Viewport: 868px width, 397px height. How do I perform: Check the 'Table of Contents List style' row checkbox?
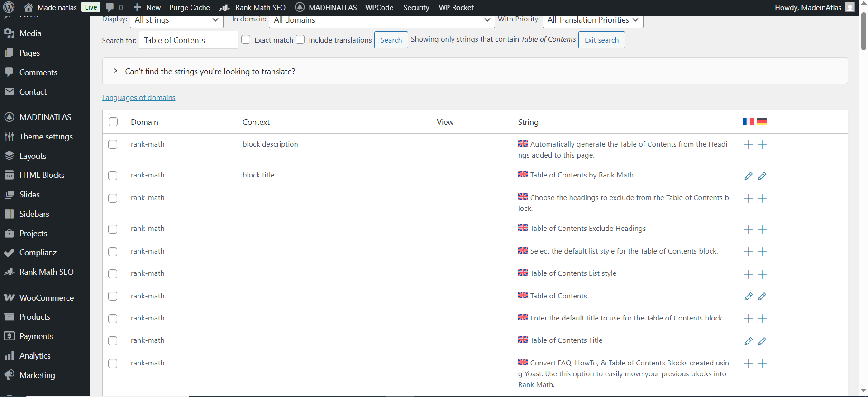(x=113, y=274)
